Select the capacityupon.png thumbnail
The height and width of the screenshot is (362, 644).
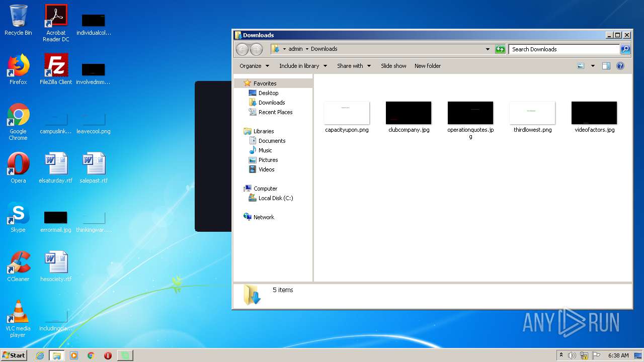point(347,117)
